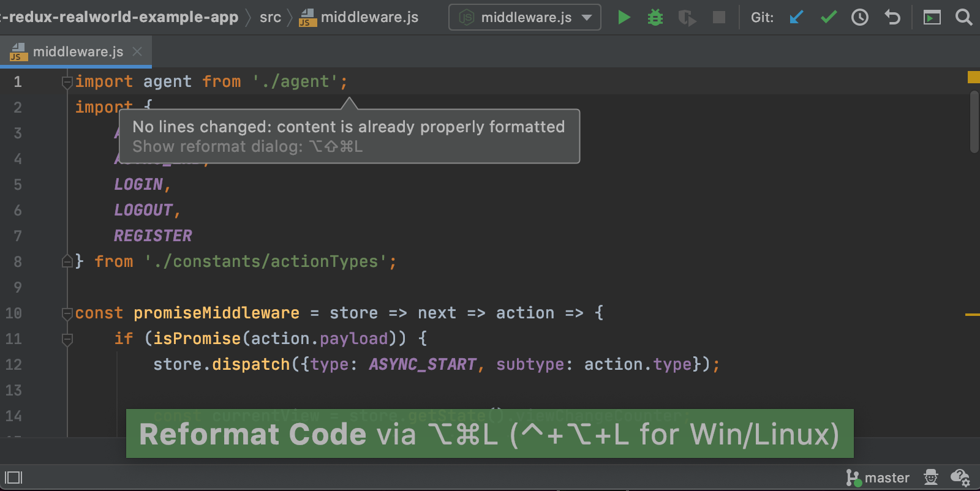This screenshot has height=491, width=980.
Task: Collapse the fold marker at line 8
Action: pos(67,262)
